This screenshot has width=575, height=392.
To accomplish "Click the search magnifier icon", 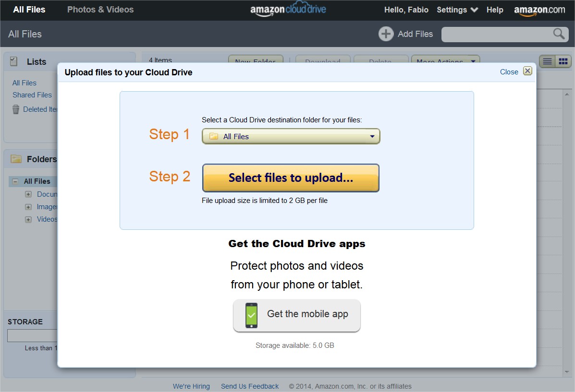I will pos(559,34).
